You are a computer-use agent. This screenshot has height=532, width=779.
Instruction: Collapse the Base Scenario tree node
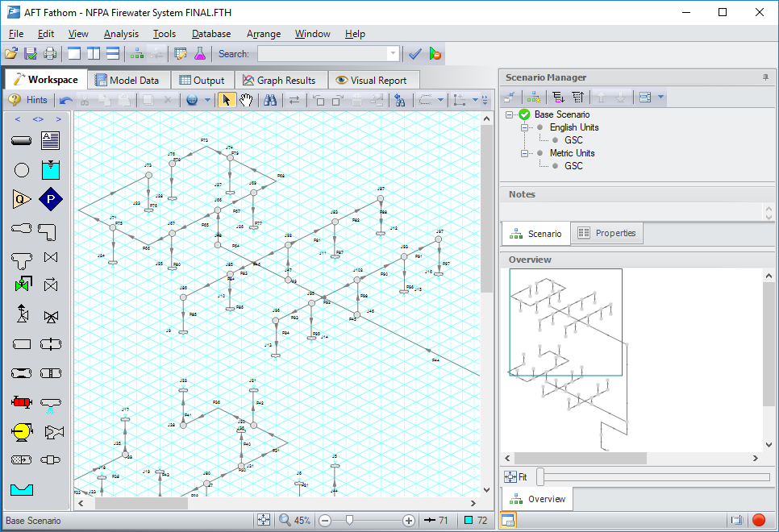click(x=509, y=114)
